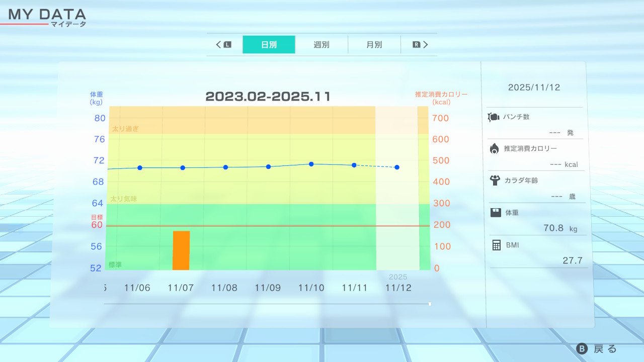Select the 11/10 weight data point
Image resolution: width=644 pixels, height=362 pixels.
[311, 164]
